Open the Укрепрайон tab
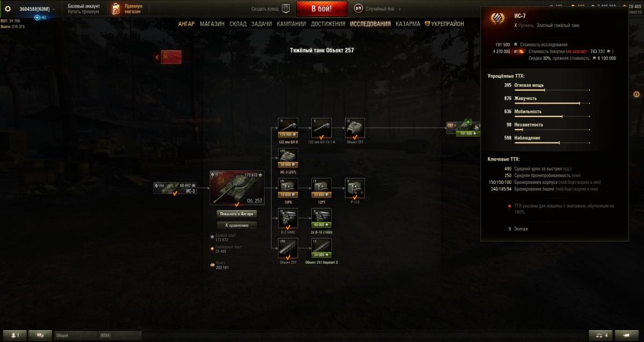The width and height of the screenshot is (644, 342). tap(444, 24)
